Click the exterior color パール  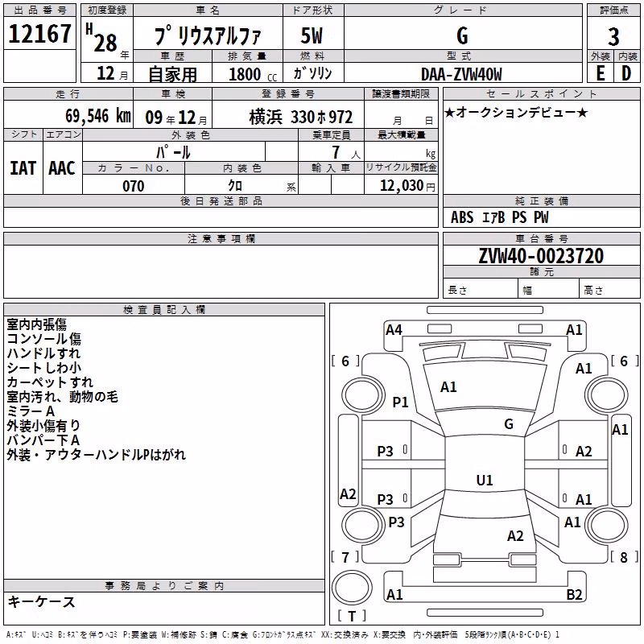173,152
